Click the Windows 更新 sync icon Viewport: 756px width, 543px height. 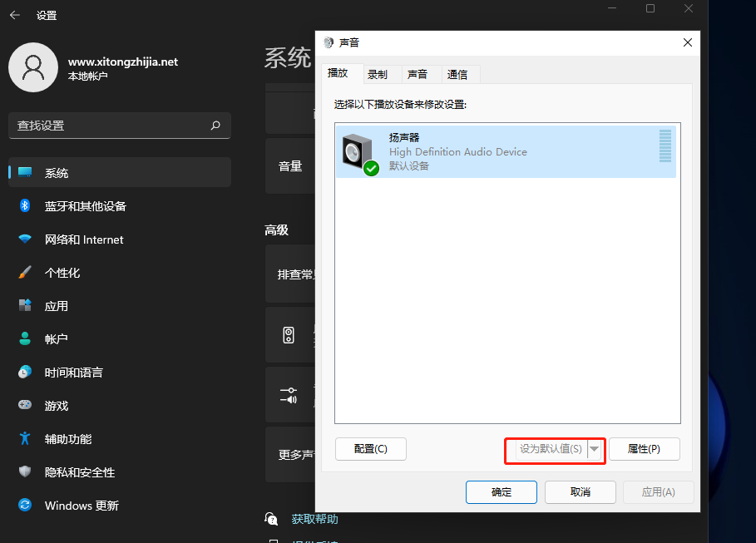click(25, 505)
